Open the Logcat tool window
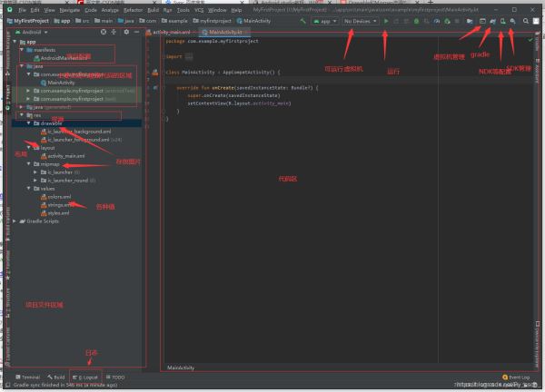 tap(89, 377)
